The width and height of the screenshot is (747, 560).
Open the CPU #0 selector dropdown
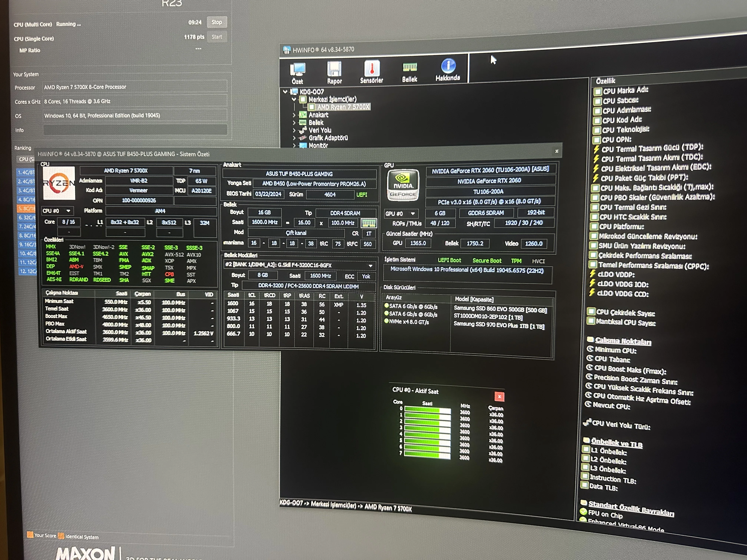click(x=68, y=211)
